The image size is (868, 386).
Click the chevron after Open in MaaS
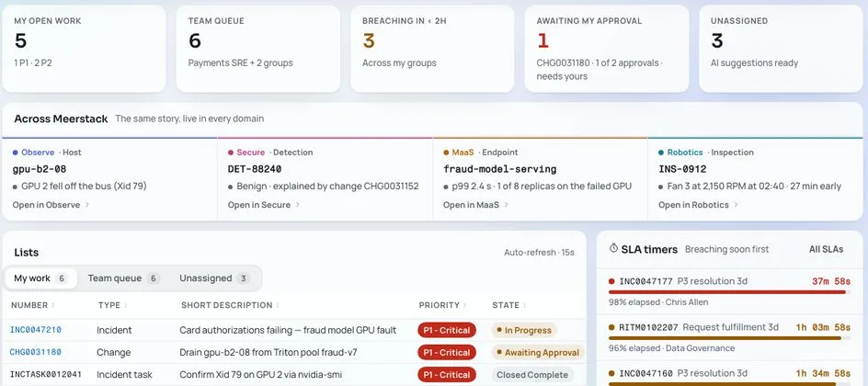click(x=506, y=205)
